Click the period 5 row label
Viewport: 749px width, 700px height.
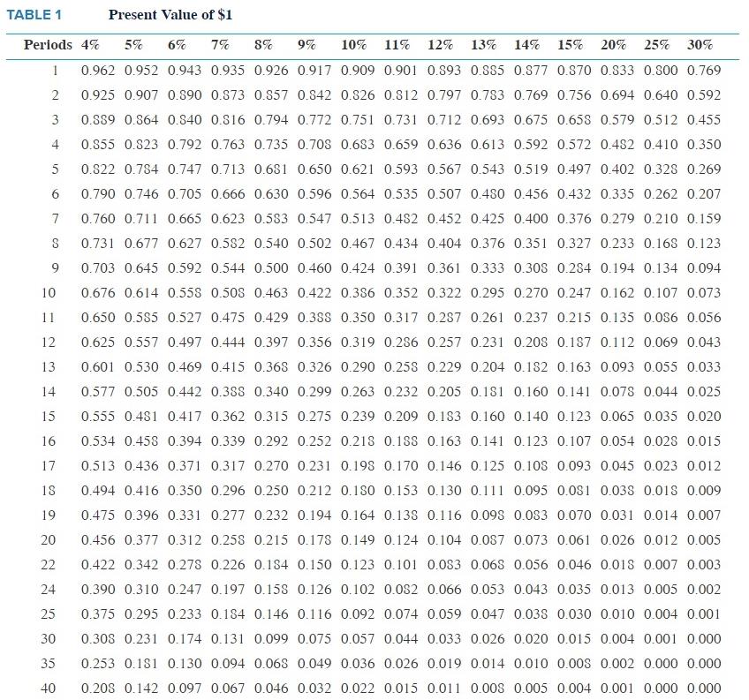point(56,169)
